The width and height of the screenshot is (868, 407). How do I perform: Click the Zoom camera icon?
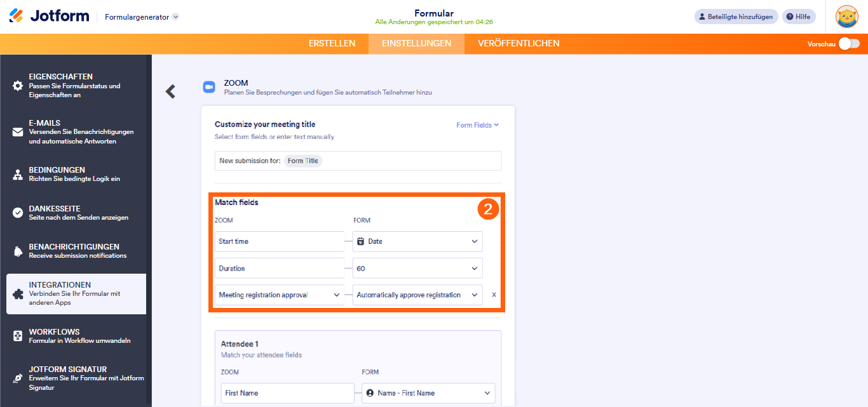tap(208, 88)
